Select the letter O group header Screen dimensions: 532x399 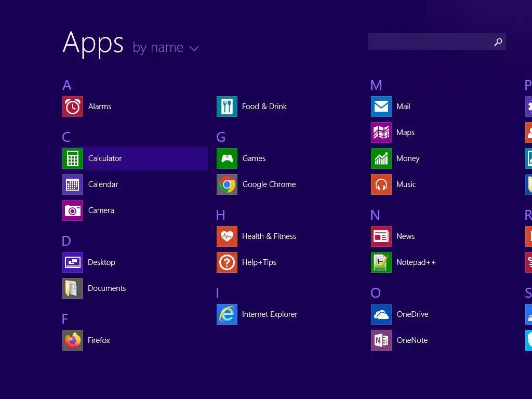376,293
